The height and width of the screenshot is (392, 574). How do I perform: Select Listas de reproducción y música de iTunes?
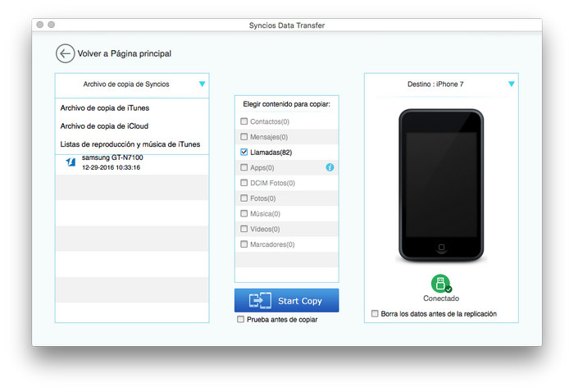point(130,144)
